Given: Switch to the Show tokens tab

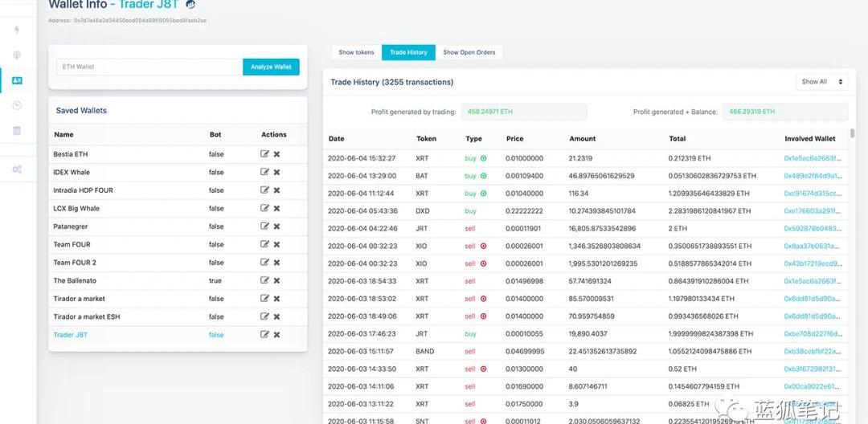Looking at the screenshot, I should click(x=356, y=52).
